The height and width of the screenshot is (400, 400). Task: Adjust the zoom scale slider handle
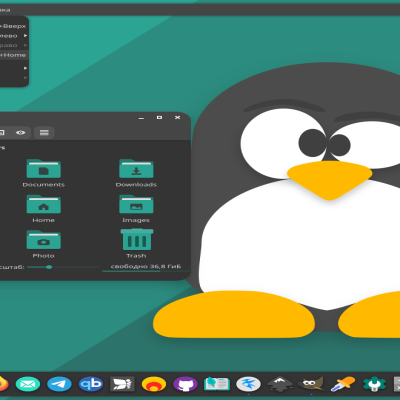coord(49,267)
